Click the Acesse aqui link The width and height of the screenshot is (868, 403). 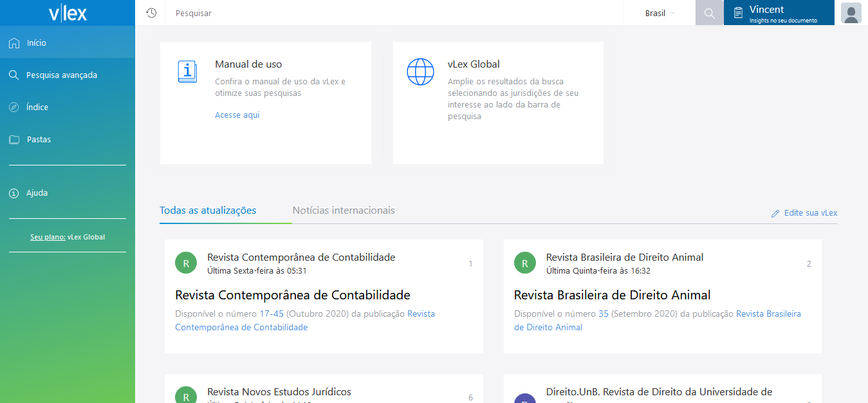click(237, 115)
